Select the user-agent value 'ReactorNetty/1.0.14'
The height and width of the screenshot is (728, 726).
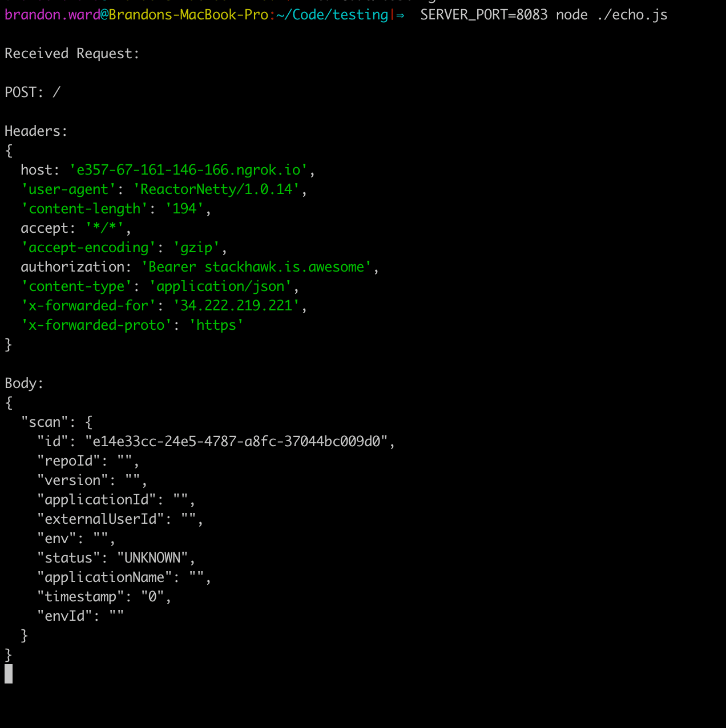click(x=216, y=189)
